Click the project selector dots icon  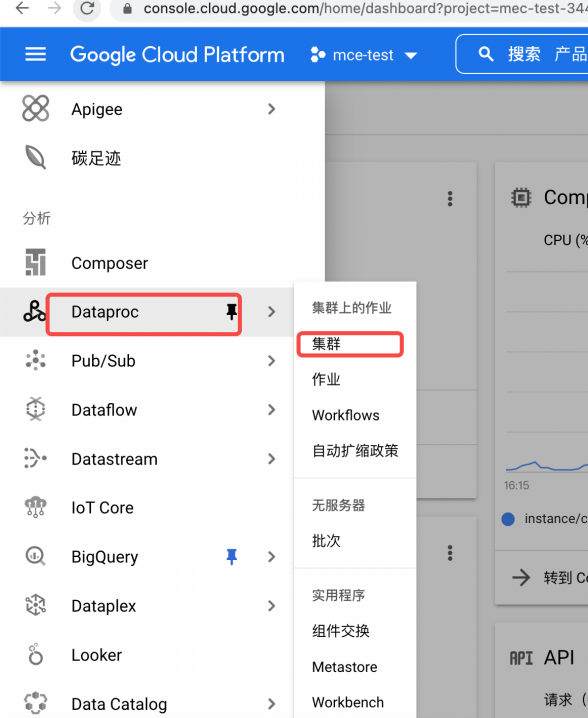(318, 55)
